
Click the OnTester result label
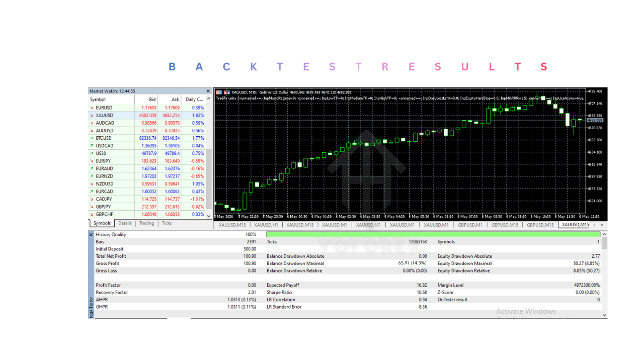452,300
